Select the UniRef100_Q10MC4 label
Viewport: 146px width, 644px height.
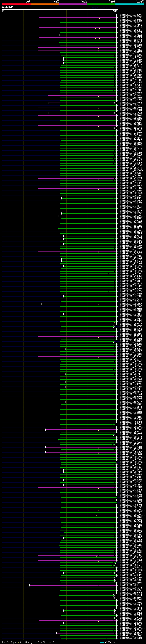tap(131, 103)
